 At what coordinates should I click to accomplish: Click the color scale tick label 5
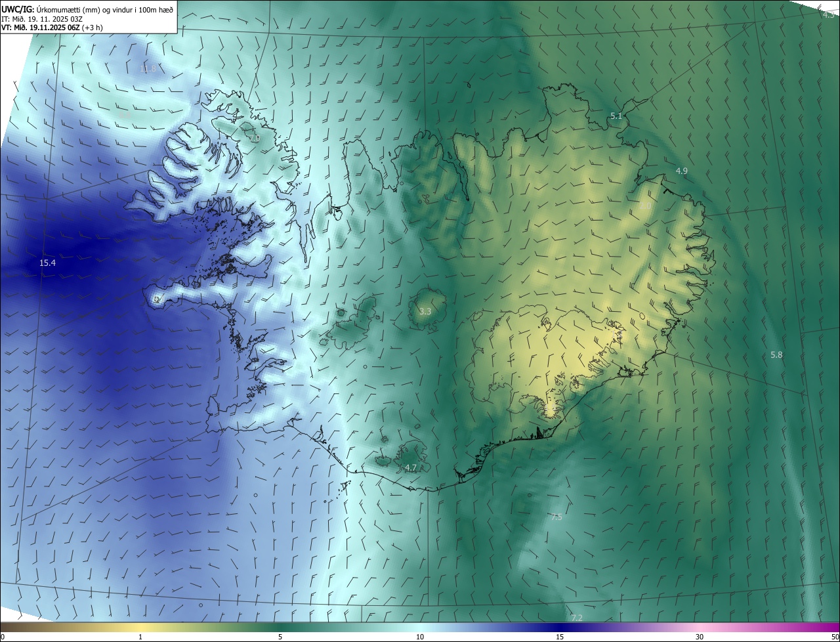[280, 637]
